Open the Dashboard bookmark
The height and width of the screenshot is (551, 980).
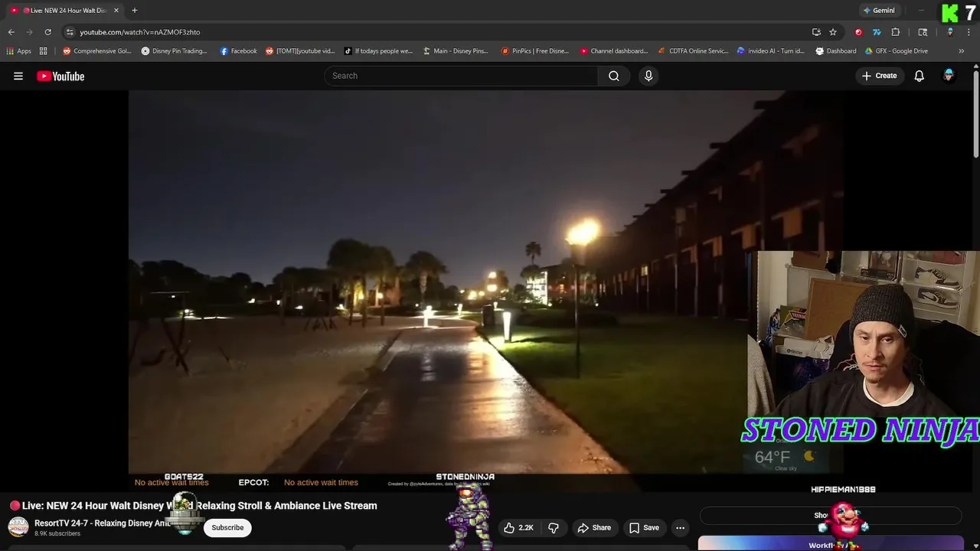tap(836, 51)
